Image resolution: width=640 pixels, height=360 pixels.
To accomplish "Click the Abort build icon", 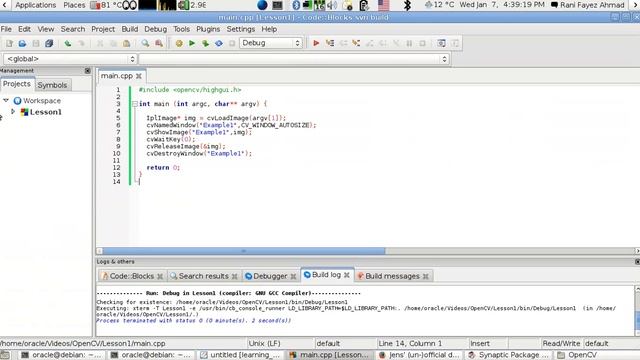I will pos(232,43).
